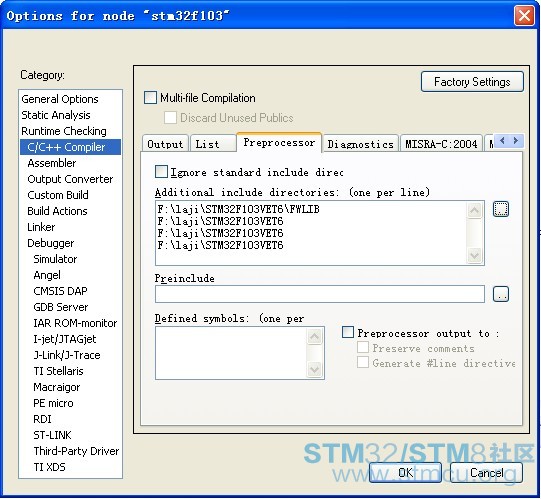Select TI XDS category

point(70,467)
